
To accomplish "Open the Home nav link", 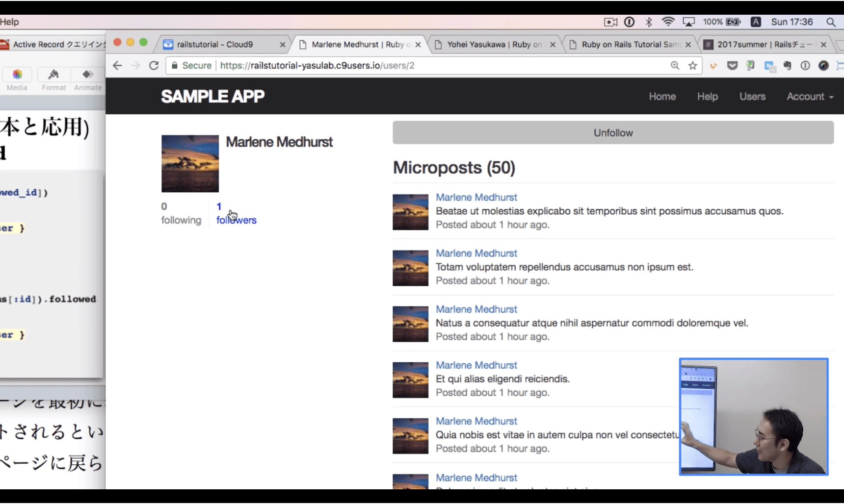I will click(662, 97).
